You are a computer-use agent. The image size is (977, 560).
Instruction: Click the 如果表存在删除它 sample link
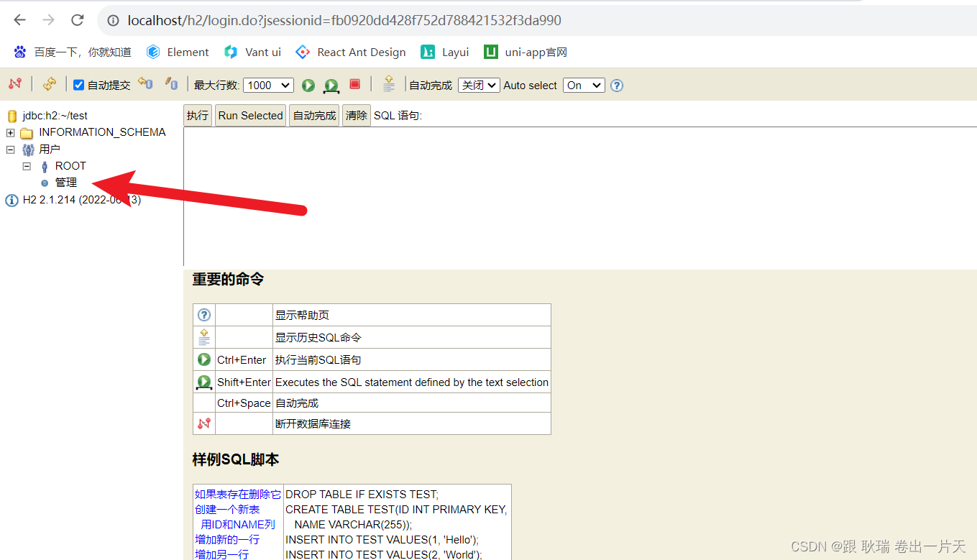pos(238,494)
